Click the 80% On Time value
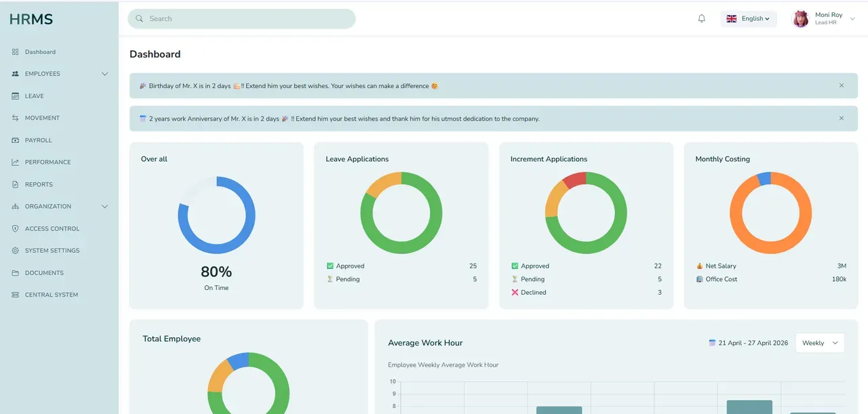Screen dimensions: 868x414 216,272
